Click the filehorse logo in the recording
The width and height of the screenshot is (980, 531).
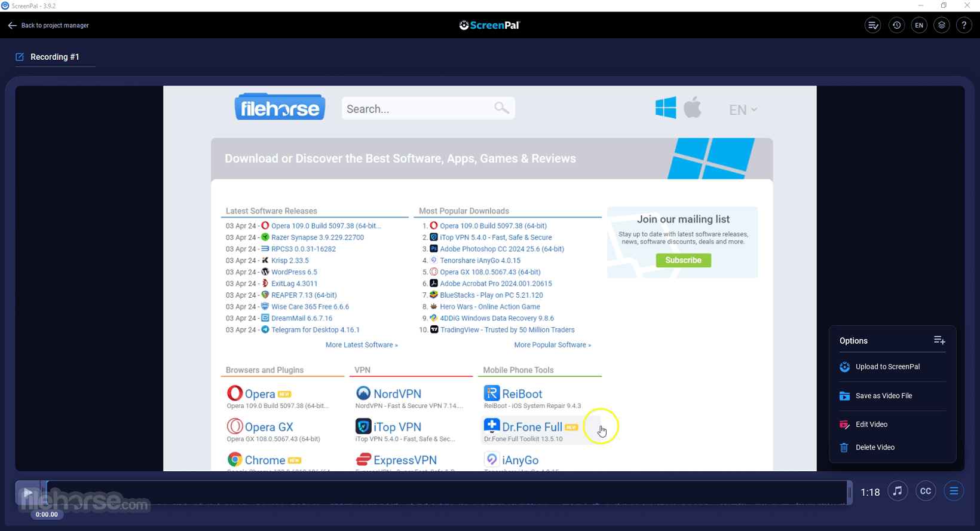[x=280, y=107]
